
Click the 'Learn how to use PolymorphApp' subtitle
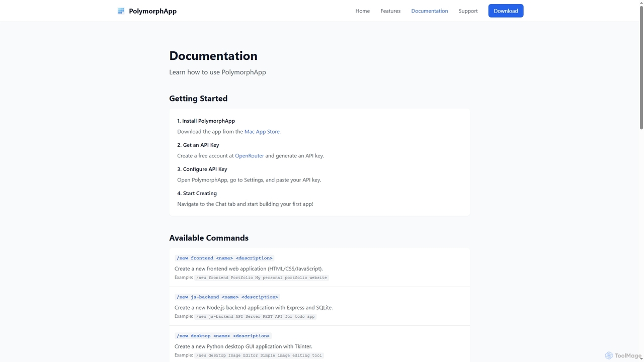[217, 72]
